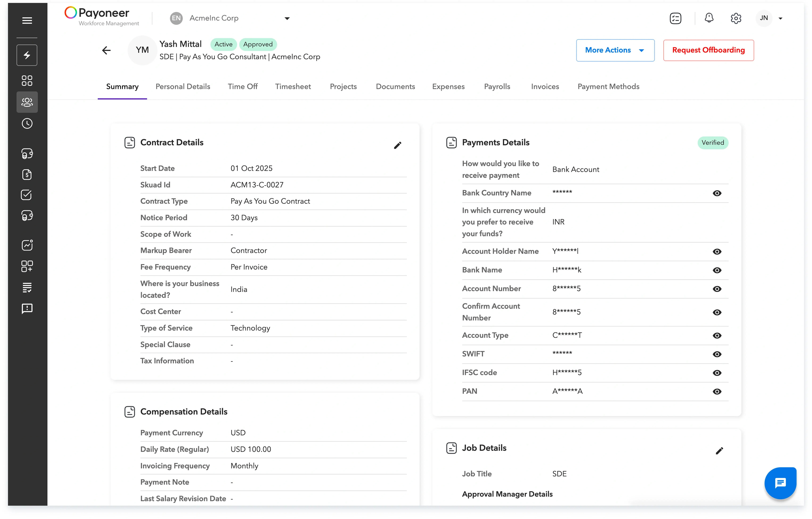Reveal the masked PAN value
The width and height of the screenshot is (812, 519).
(x=717, y=392)
